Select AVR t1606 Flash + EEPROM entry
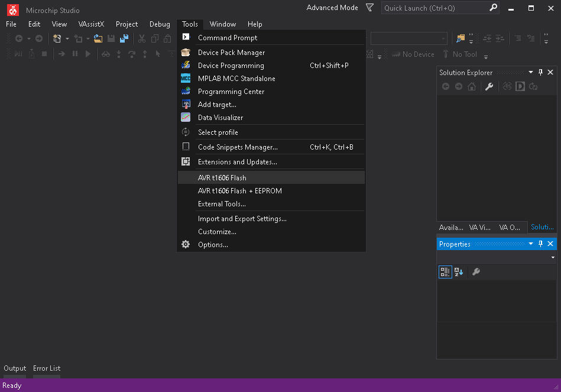Image resolution: width=561 pixels, height=392 pixels. [x=271, y=191]
